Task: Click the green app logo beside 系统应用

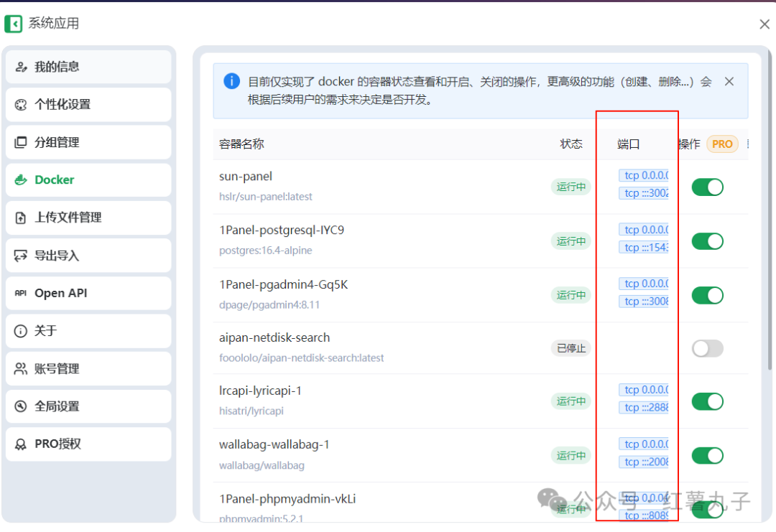Action: tap(14, 23)
